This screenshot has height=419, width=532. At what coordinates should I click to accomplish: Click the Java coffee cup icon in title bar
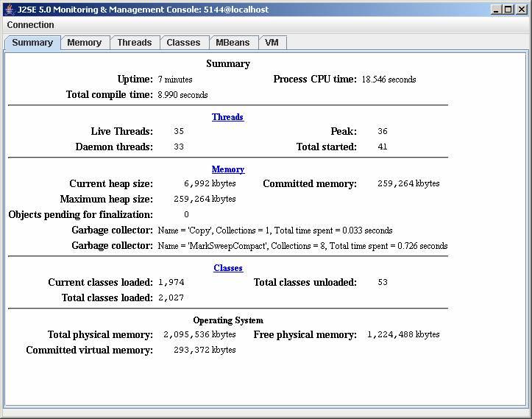tap(10, 10)
